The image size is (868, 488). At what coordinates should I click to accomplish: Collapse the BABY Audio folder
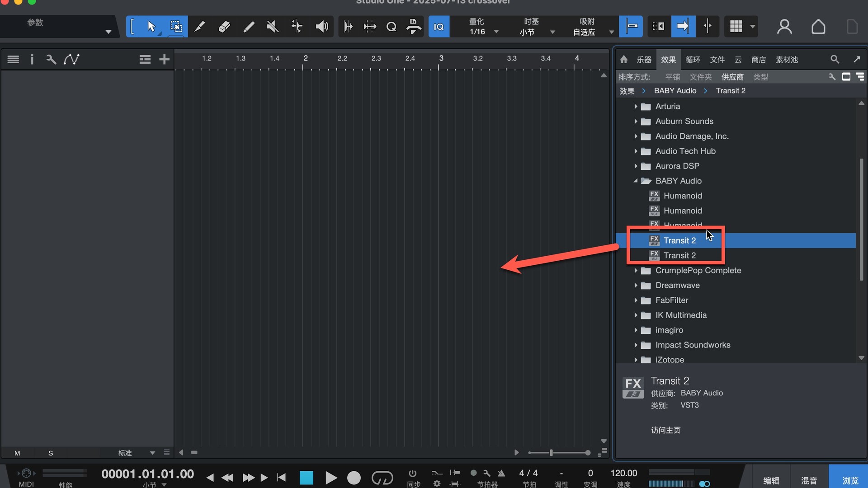[636, 181]
